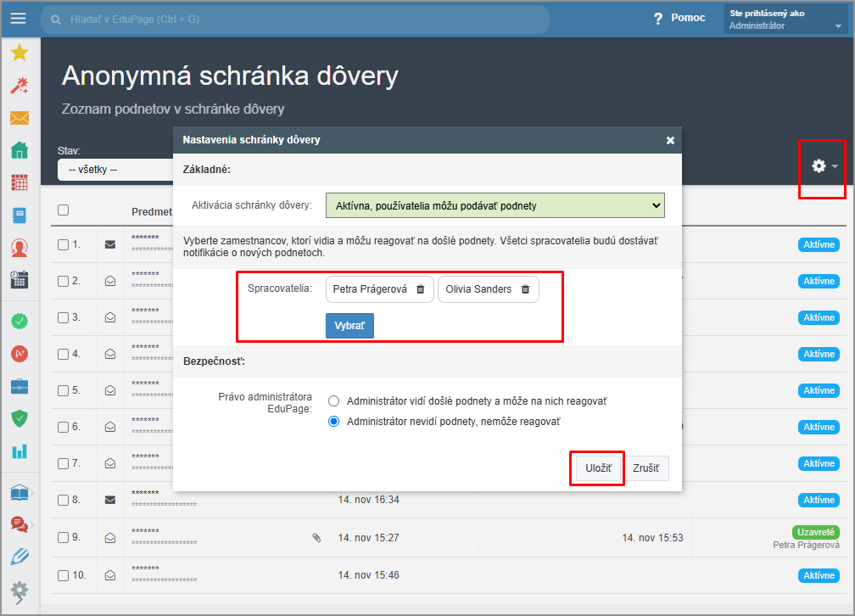Click the blue feather pen icon

tap(20, 557)
